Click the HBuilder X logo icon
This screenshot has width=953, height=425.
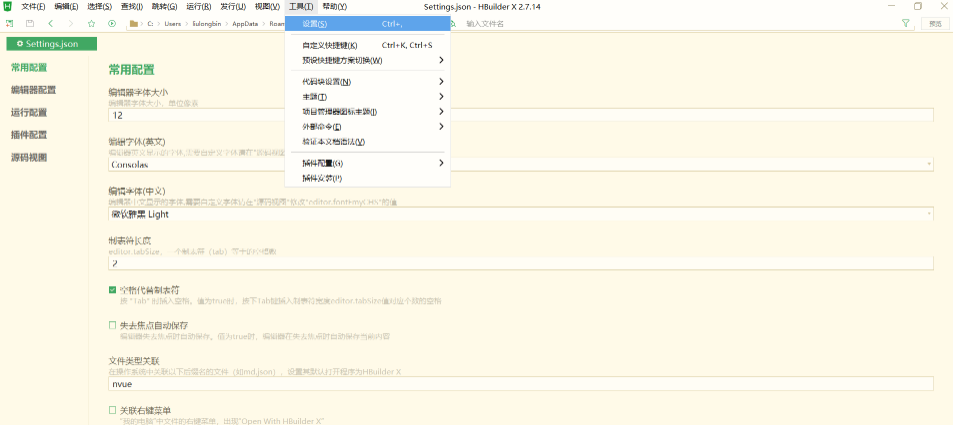point(9,7)
